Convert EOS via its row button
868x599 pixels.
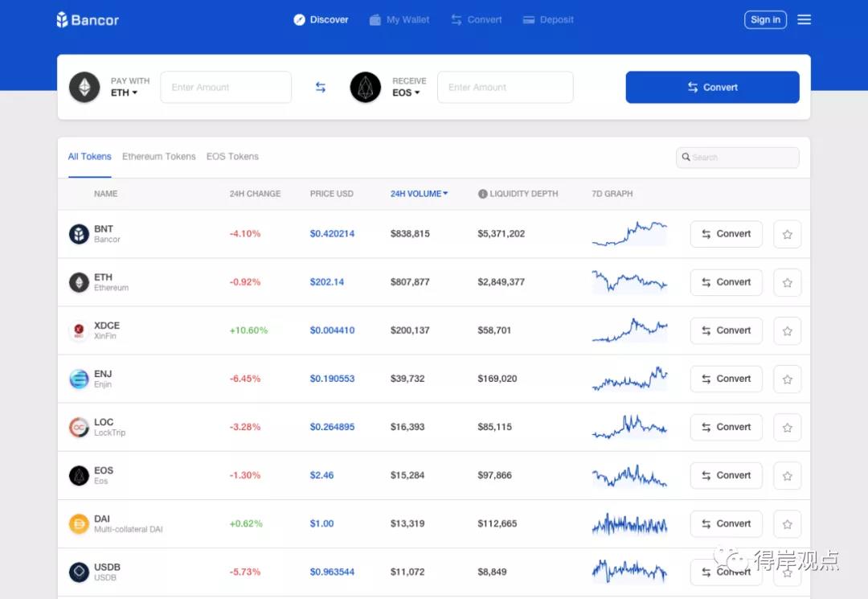coord(727,475)
